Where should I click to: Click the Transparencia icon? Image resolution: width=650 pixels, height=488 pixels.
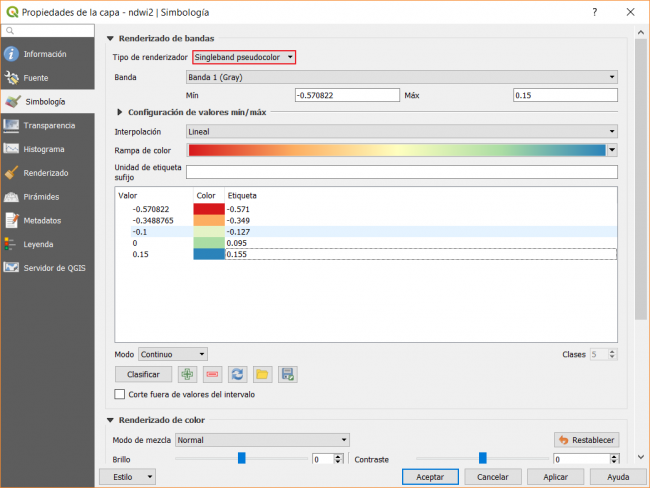[11, 125]
